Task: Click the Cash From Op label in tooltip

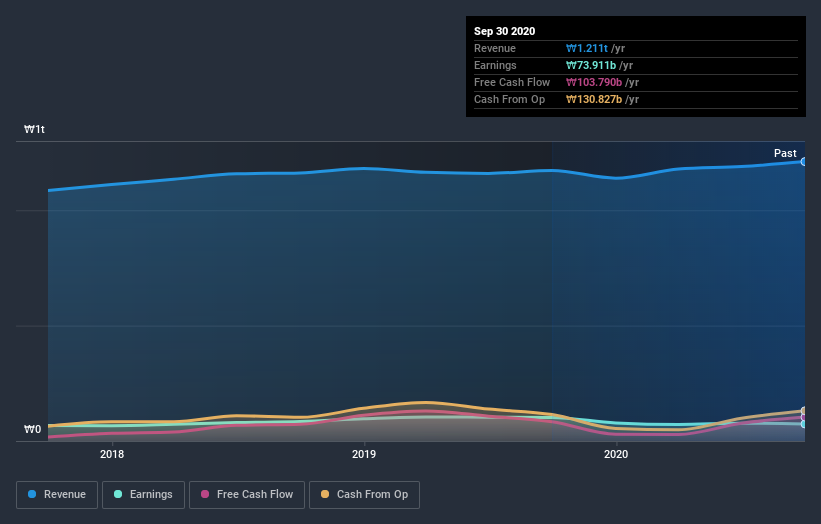Action: tap(509, 99)
